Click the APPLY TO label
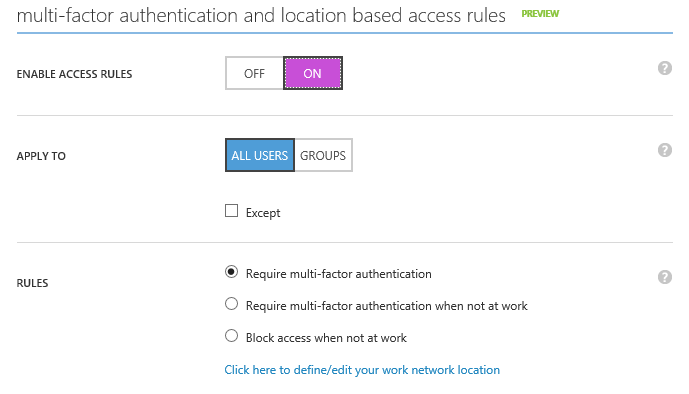This screenshot has width=689, height=394. point(41,156)
